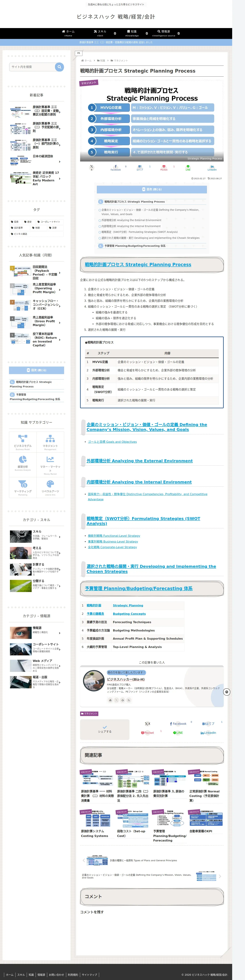Viewport: 245px width, 980px height.
Task: Open 事業別戦略 Business-Level Strategy link
Action: 113,541
